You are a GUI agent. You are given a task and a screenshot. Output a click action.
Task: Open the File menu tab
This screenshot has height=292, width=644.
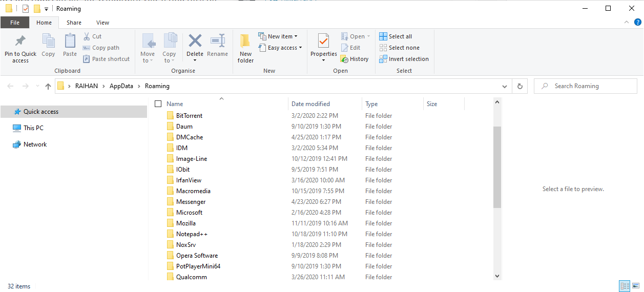coord(15,23)
